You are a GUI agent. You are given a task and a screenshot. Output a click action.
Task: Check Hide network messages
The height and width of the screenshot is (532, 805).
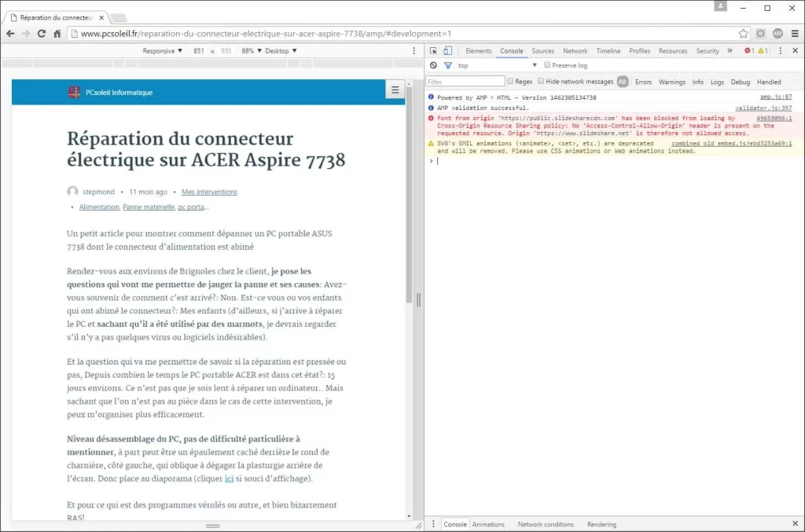click(541, 81)
